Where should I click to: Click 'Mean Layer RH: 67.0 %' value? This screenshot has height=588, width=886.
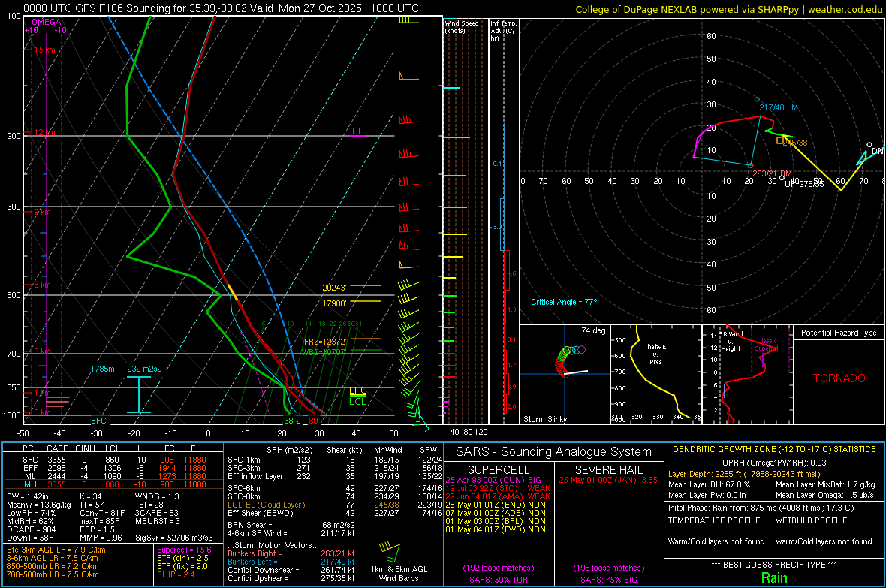click(709, 484)
